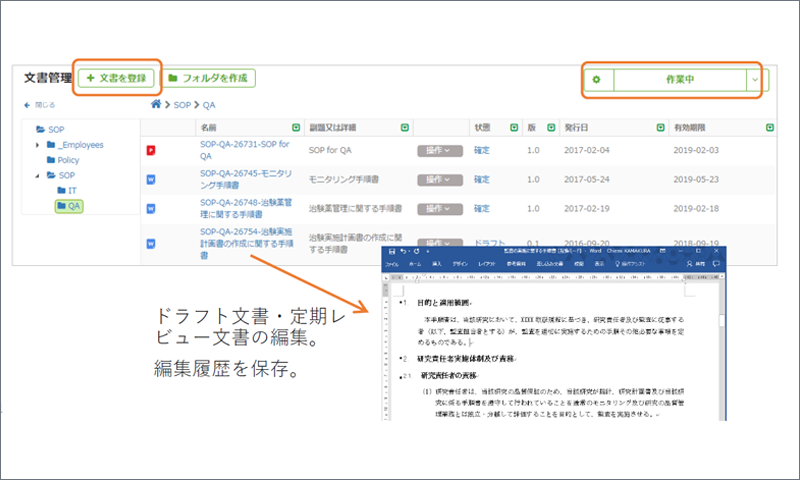The width and height of the screenshot is (800, 480).
Task: Open 操作 dropdown for SOP-QA-26731 row
Action: [x=440, y=150]
